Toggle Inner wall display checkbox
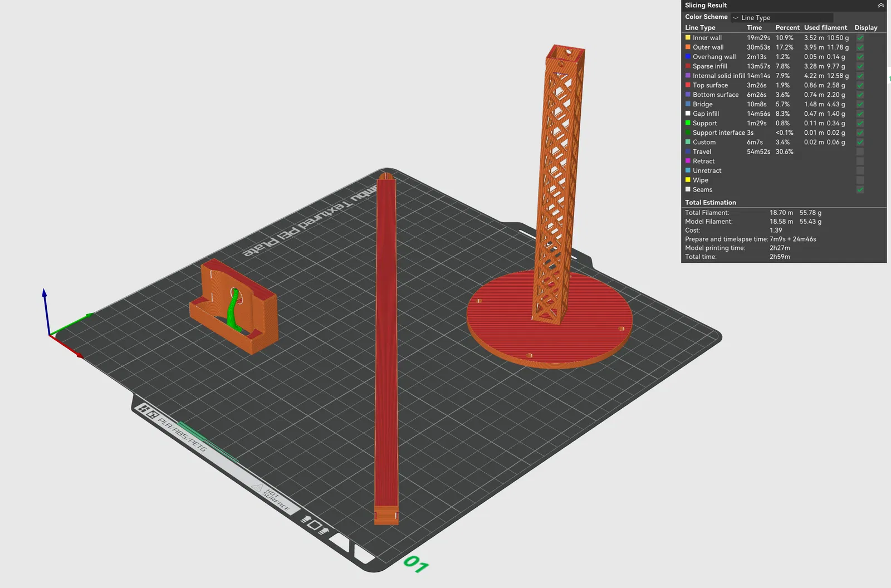This screenshot has height=588, width=891. [860, 38]
